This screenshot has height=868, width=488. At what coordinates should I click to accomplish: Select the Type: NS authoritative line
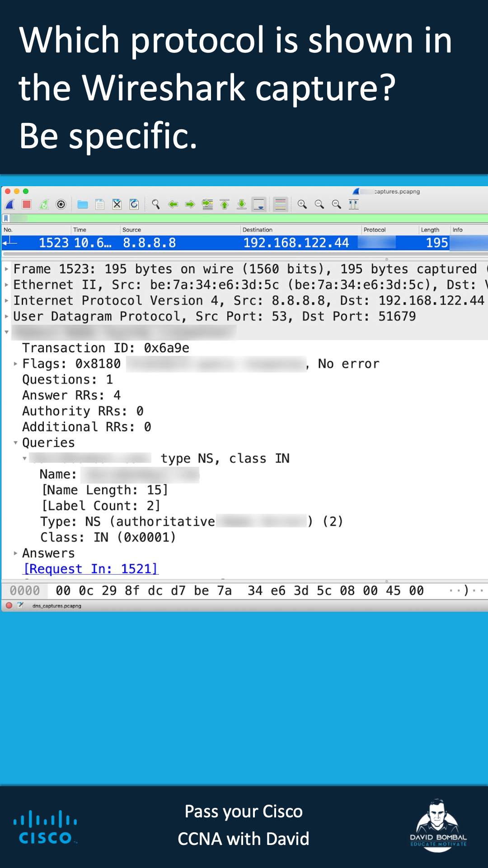coord(192,522)
